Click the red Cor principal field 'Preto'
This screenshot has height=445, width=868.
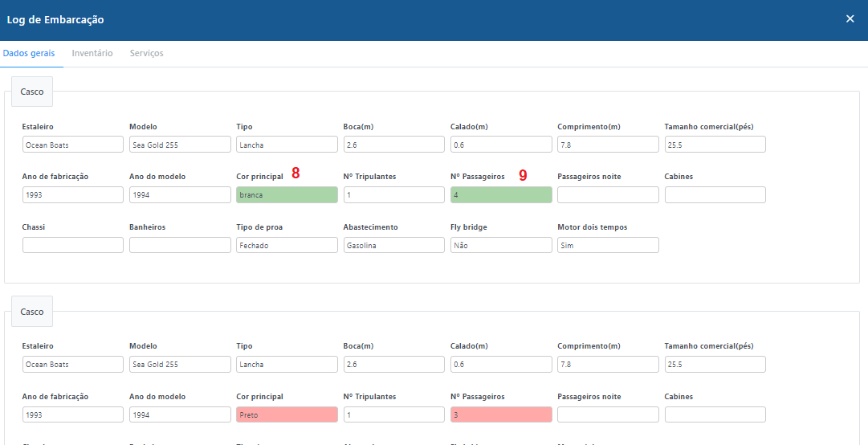coord(287,414)
